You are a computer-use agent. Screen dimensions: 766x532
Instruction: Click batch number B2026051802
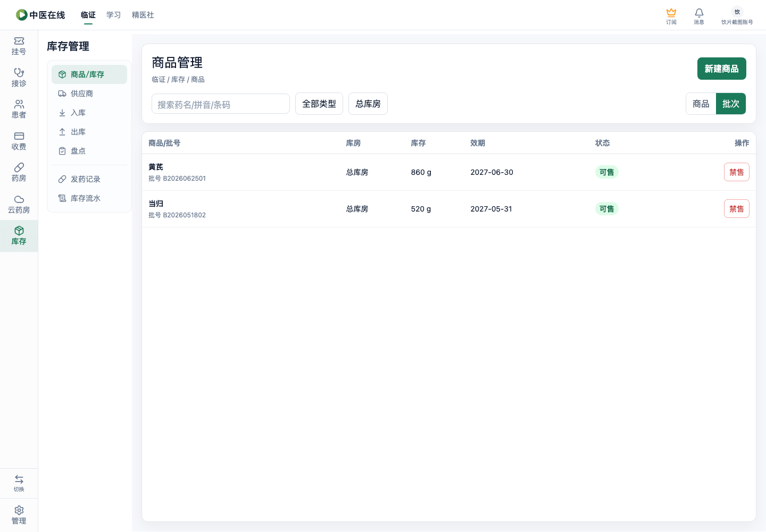(184, 215)
